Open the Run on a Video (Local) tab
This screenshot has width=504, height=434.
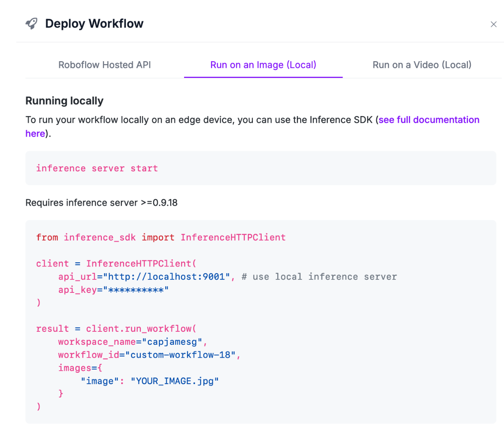(422, 65)
